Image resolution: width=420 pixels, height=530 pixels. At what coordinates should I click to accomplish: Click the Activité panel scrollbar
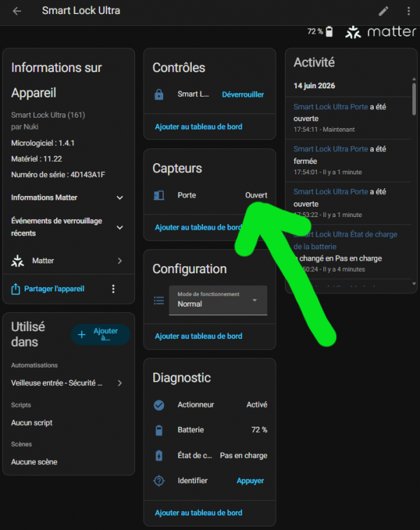pyautogui.click(x=414, y=99)
